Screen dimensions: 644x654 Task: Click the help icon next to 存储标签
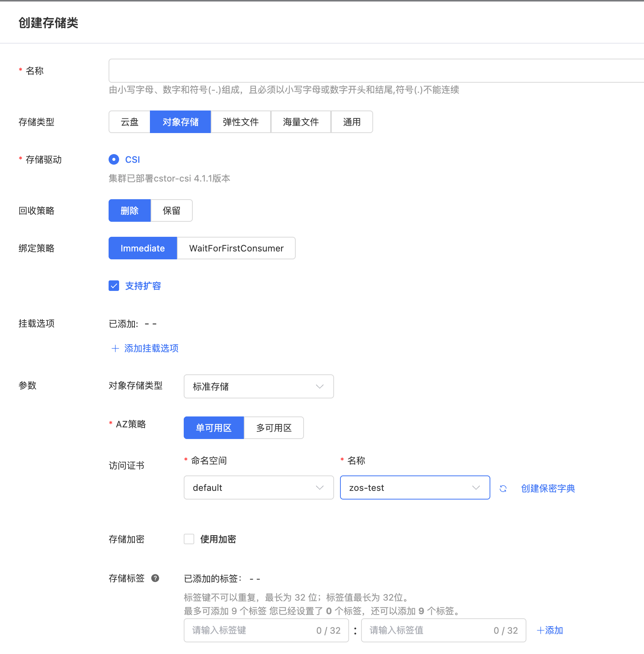click(x=155, y=578)
